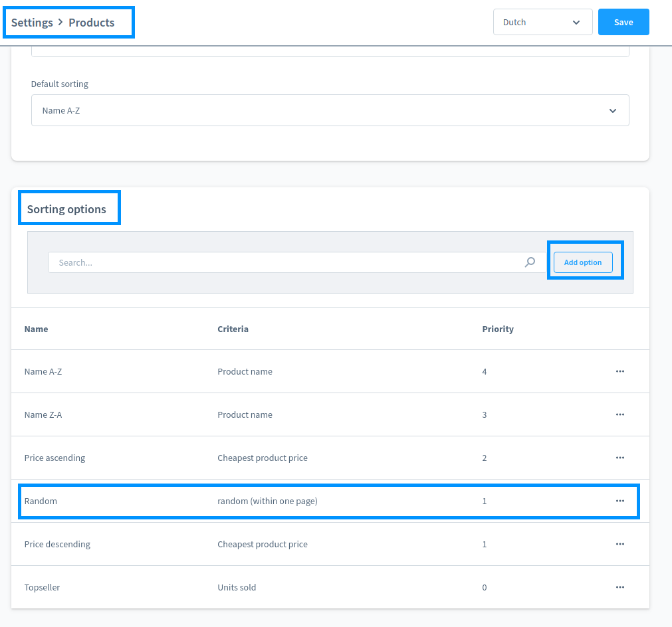
Task: Open actions menu for Name A-Z row
Action: tap(619, 371)
